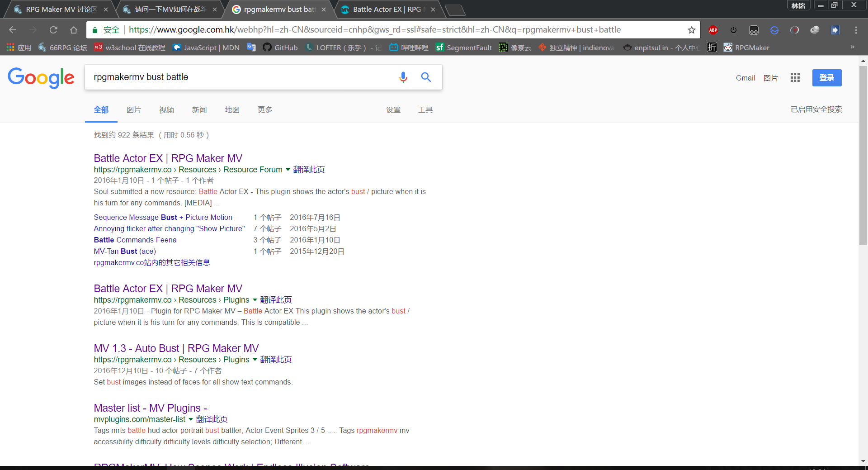Viewport: 868px width, 470px height.
Task: Open the GitHub bookmark
Action: [280, 47]
